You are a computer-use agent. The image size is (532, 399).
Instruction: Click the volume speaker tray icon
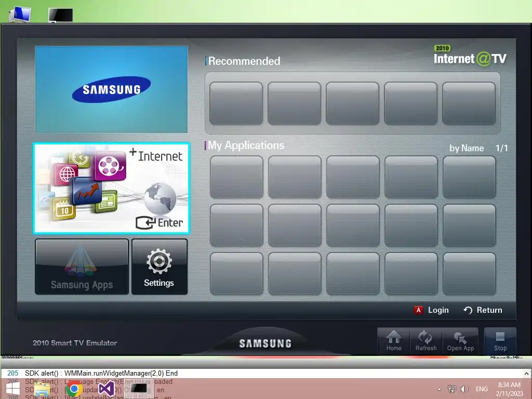(x=464, y=389)
